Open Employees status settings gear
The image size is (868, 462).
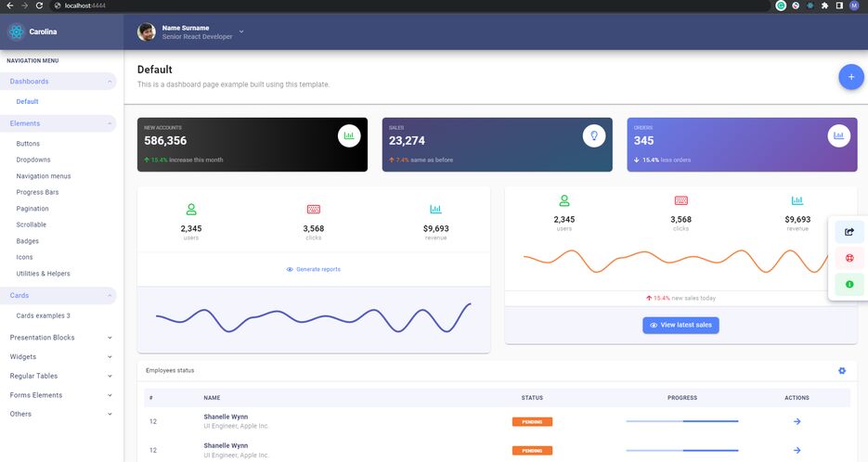tap(842, 371)
